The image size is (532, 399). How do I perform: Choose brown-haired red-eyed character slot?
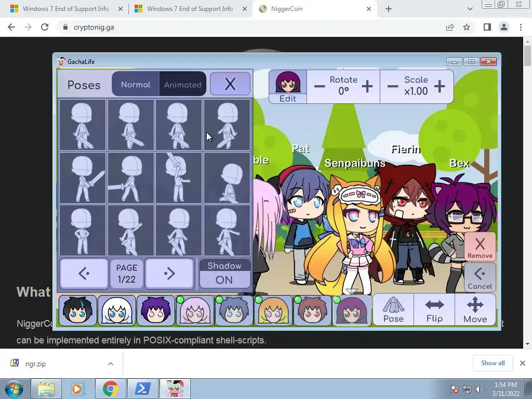[312, 311]
